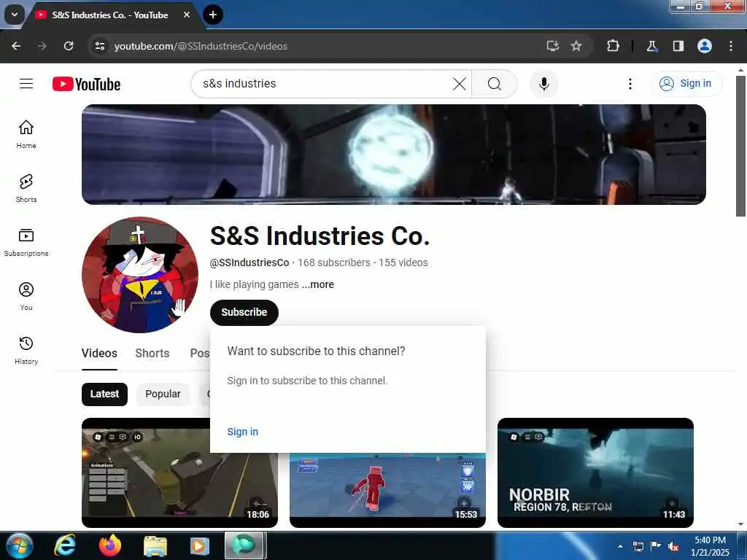Click the page vertical scrollbar thumb

740,145
